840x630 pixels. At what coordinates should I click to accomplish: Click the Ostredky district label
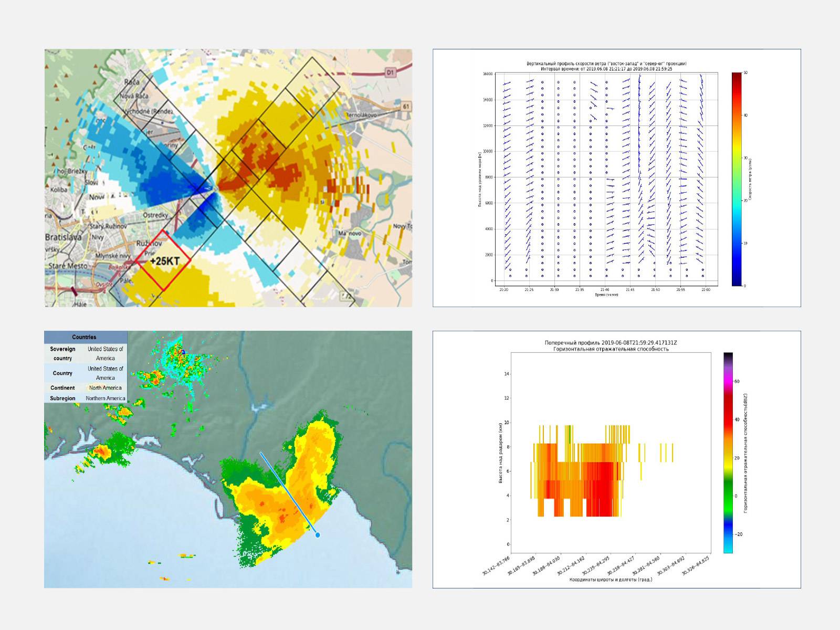point(155,215)
